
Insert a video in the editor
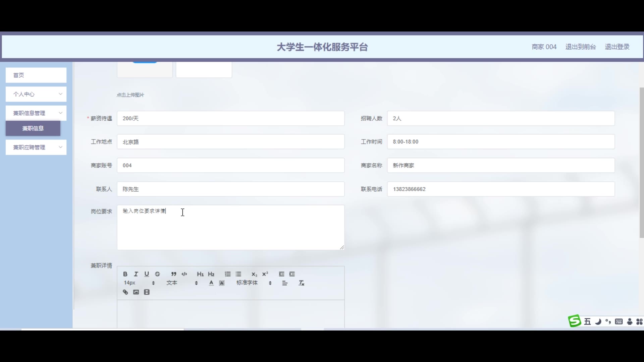tap(147, 292)
